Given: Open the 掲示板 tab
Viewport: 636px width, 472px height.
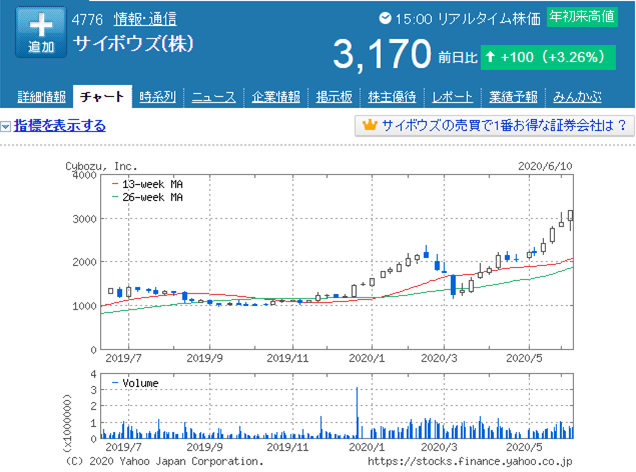Looking at the screenshot, I should [x=334, y=97].
